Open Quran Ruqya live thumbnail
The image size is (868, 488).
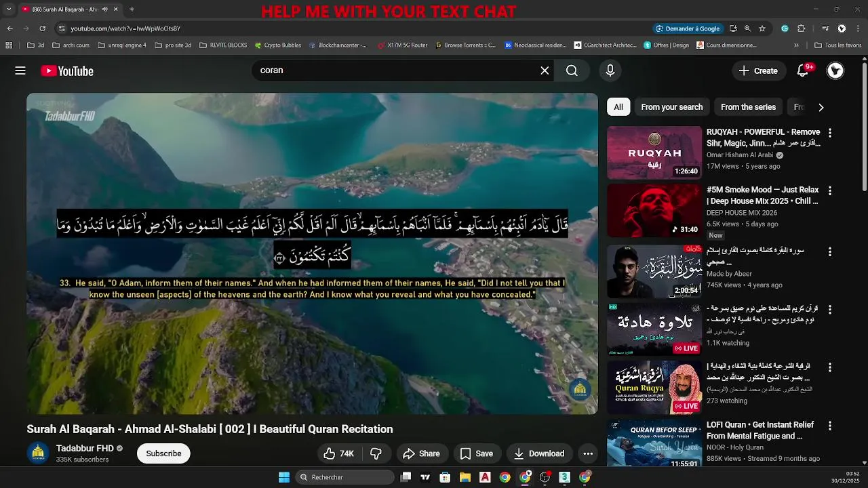coord(654,386)
